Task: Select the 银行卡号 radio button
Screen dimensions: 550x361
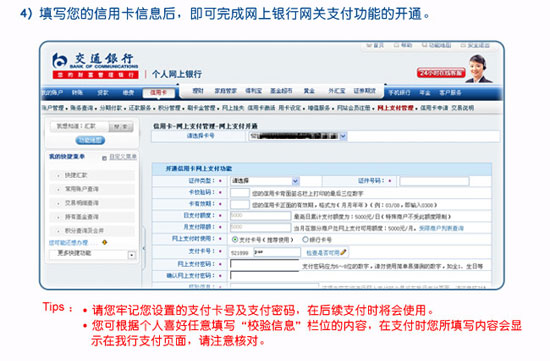Action: coord(305,240)
